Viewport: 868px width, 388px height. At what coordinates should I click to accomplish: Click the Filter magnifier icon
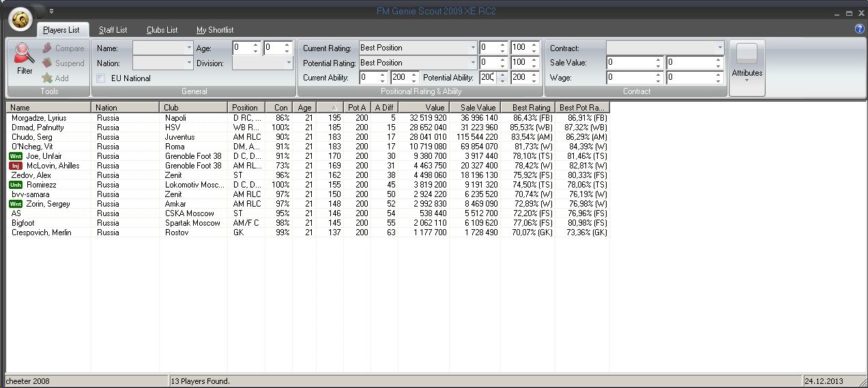[x=25, y=55]
